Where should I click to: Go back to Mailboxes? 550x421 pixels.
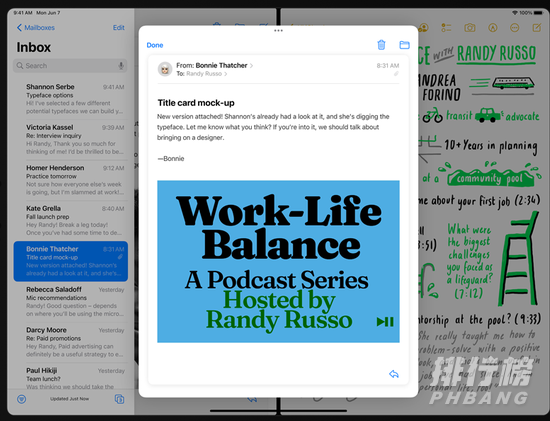click(x=36, y=28)
